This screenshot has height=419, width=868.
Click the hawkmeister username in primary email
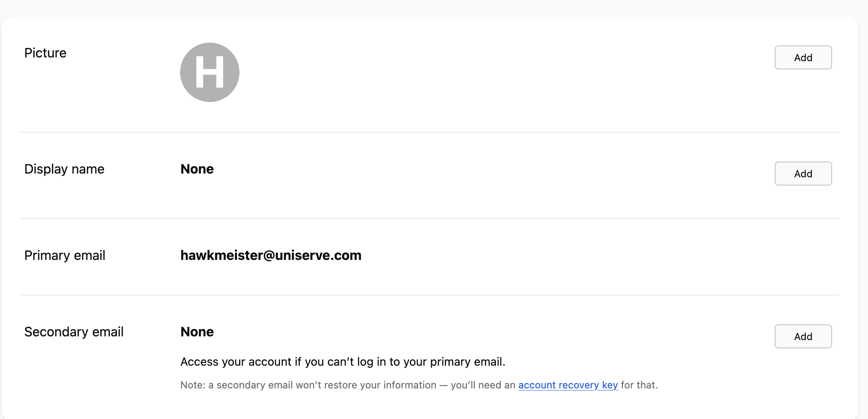pyautogui.click(x=221, y=255)
